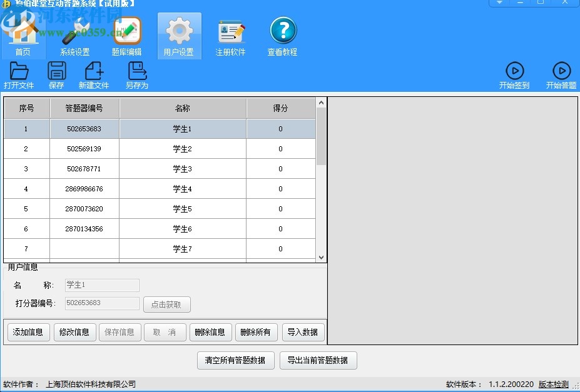Select the 学生3 student row
This screenshot has height=392, width=580.
coord(181,169)
